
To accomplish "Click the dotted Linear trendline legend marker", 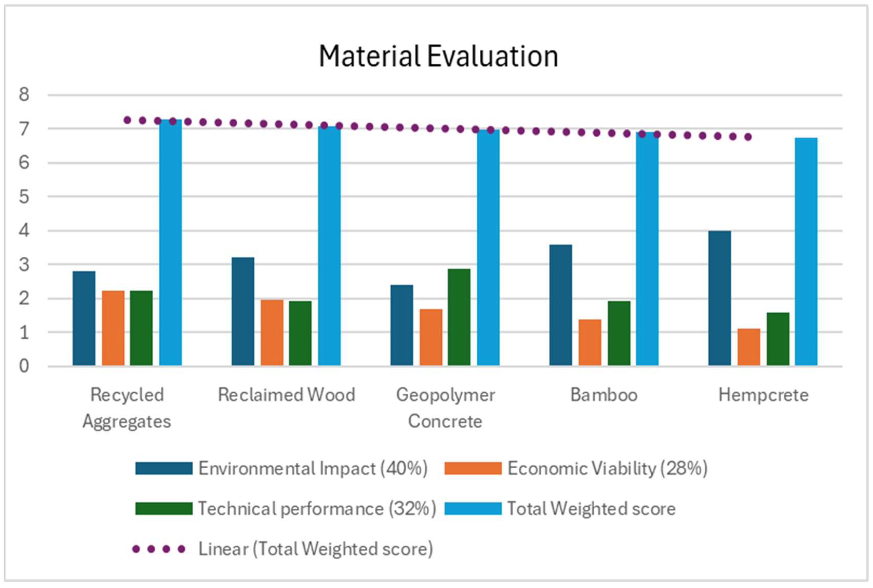I will click(159, 550).
